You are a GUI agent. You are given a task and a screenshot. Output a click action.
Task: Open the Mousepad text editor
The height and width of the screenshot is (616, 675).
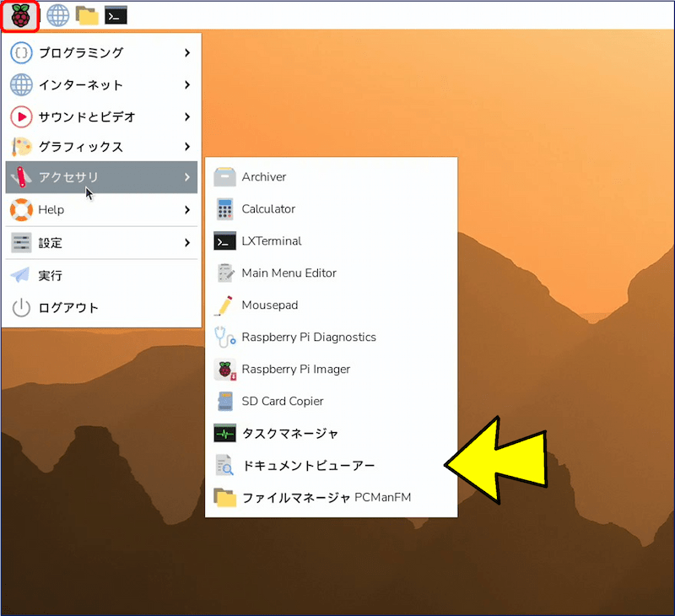point(268,305)
